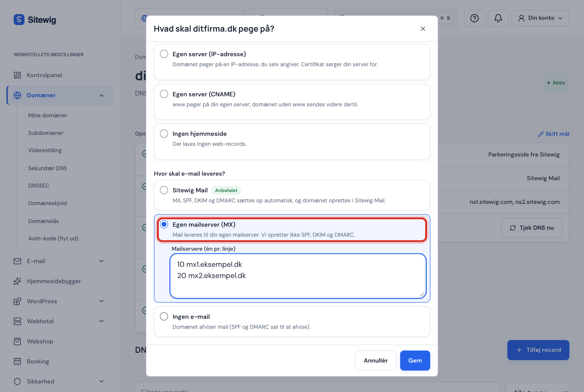Screen dimensions: 584x392
Task: Select Ingen e-mail radio option
Action: 164,316
